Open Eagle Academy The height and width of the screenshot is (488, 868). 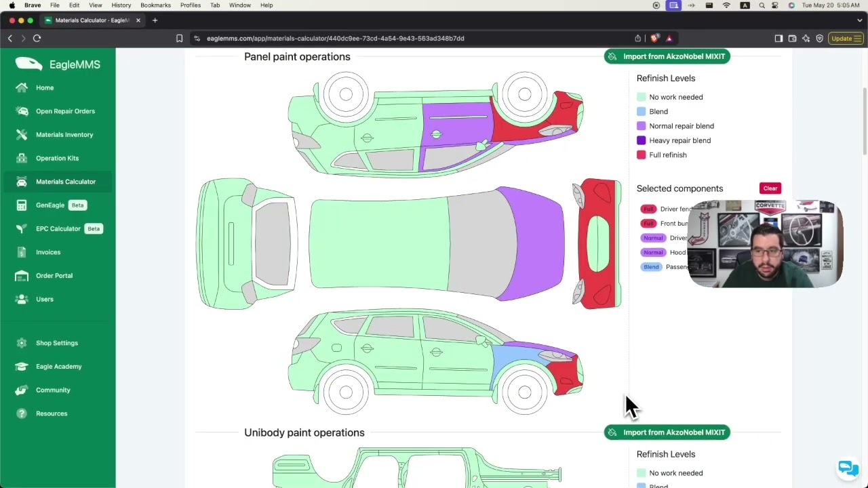pos(58,366)
